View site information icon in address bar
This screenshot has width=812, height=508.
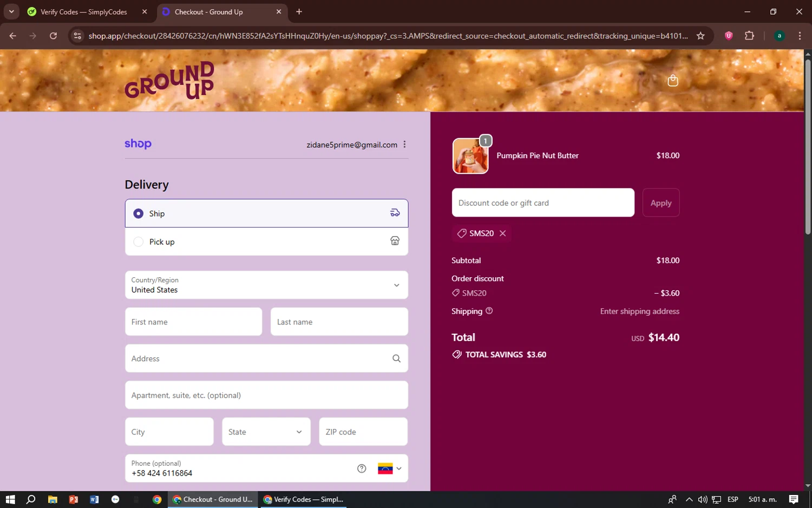point(77,36)
